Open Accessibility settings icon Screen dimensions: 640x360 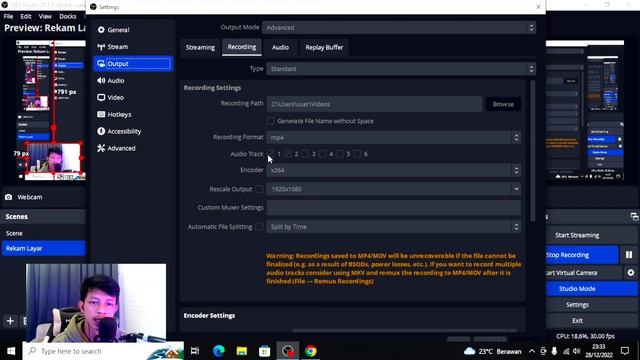pyautogui.click(x=101, y=131)
